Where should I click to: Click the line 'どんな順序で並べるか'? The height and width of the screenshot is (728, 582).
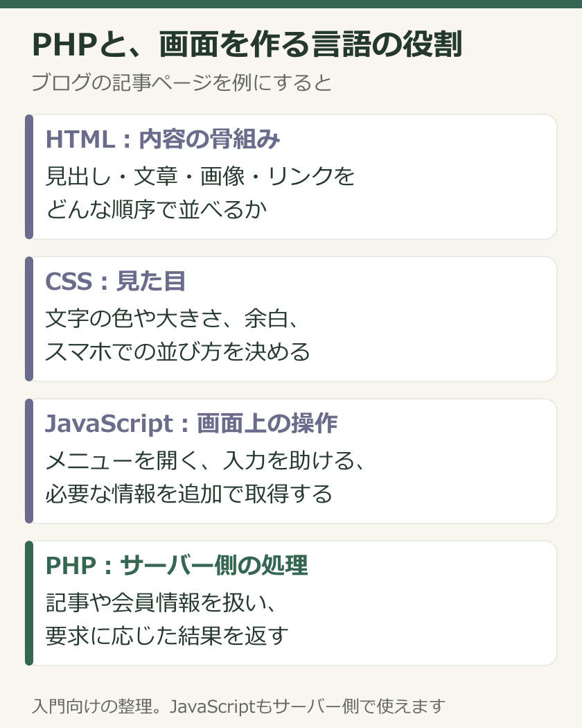[x=157, y=209]
